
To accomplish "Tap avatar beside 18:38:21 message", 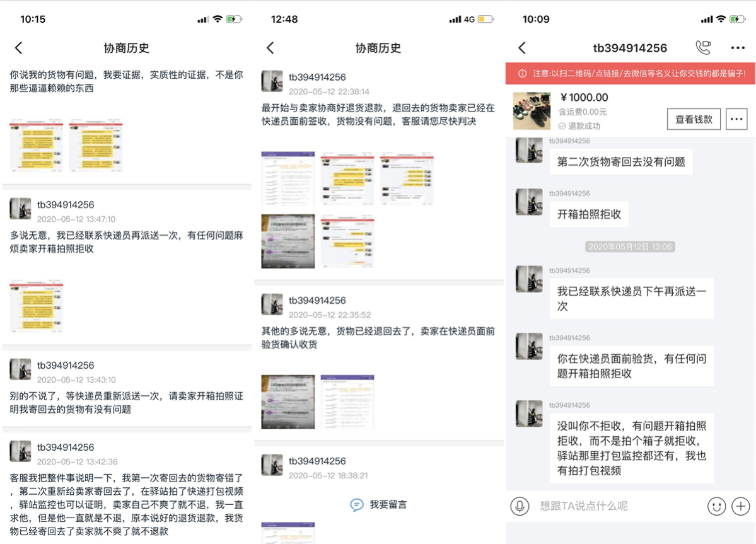I will (x=272, y=465).
